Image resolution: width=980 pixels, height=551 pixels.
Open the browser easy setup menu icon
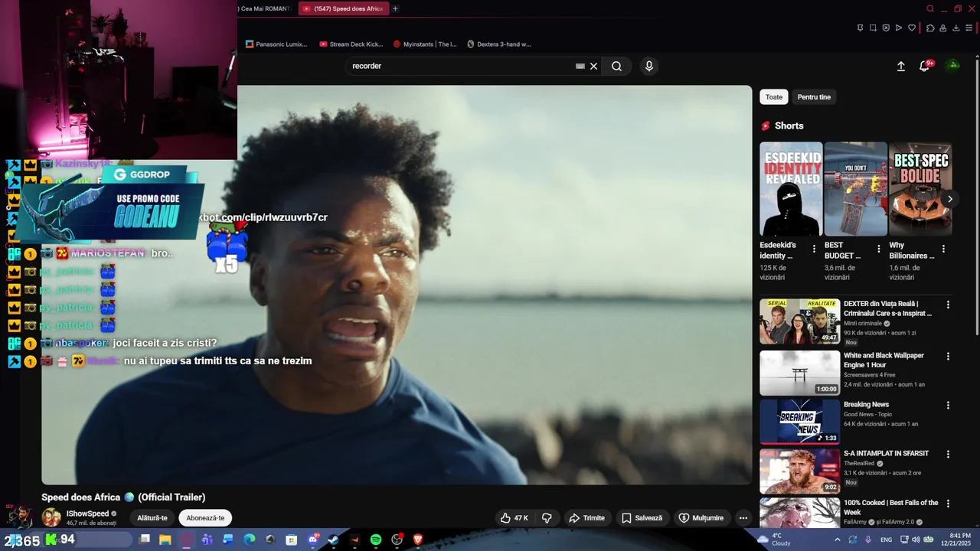coord(969,28)
